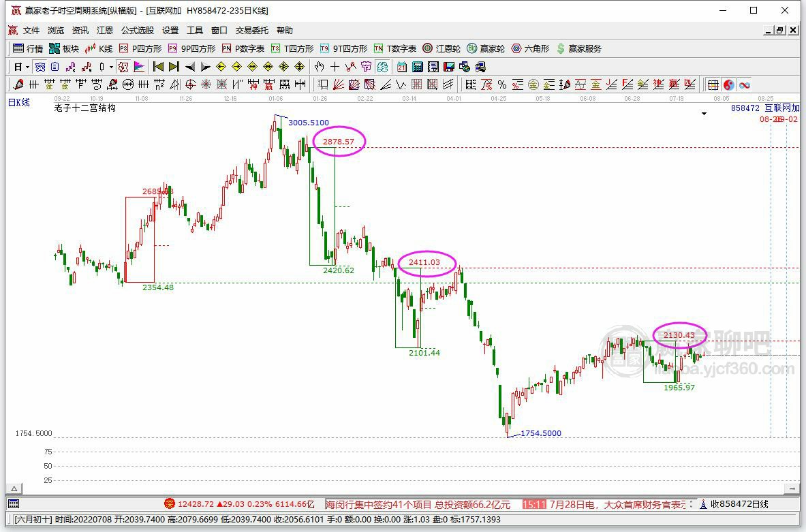The height and width of the screenshot is (532, 806).
Task: Launch the 赢家轮 wheel tool
Action: [x=486, y=48]
